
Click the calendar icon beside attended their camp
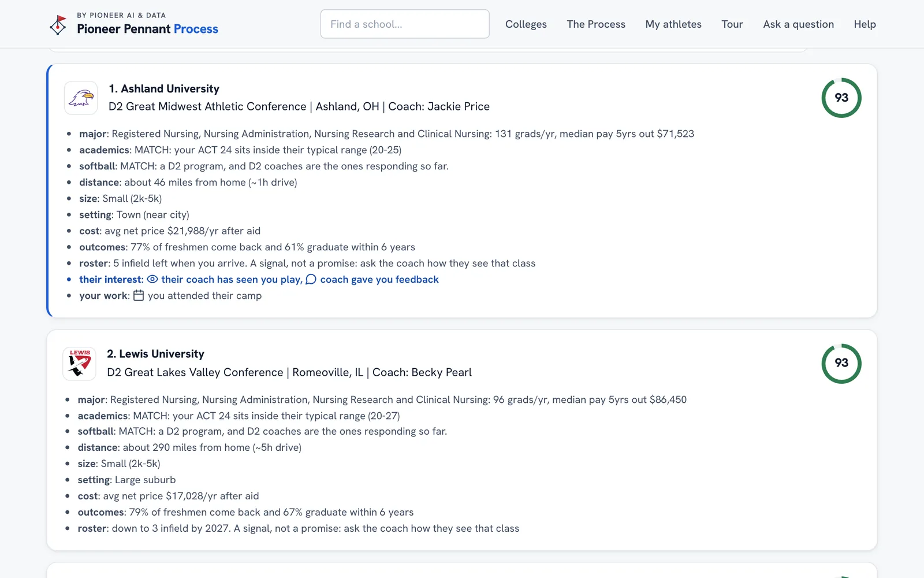pos(139,295)
